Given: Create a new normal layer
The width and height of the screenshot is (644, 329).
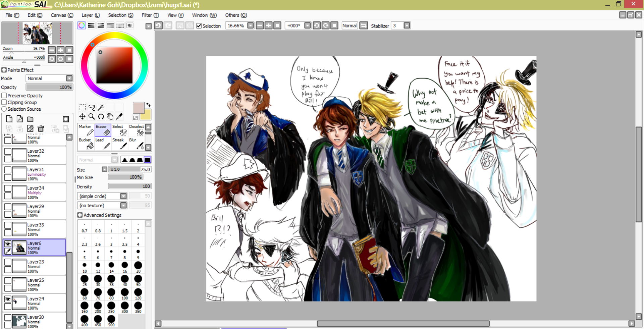Looking at the screenshot, I should 9,119.
